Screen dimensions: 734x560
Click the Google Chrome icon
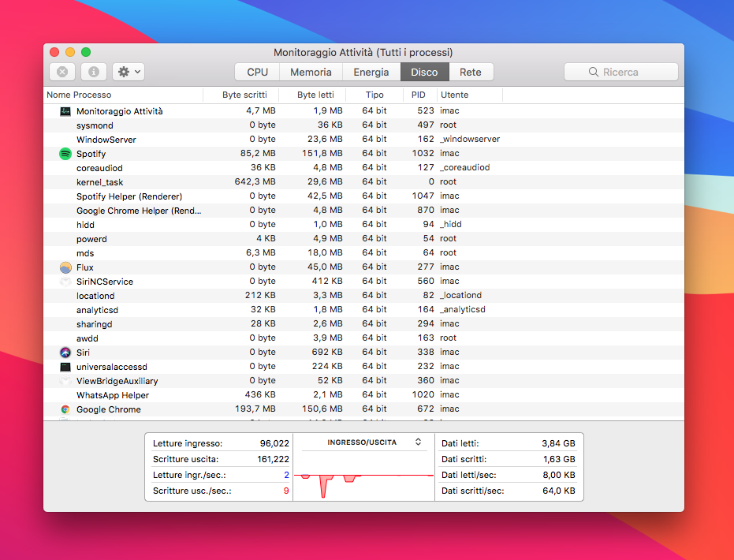[x=65, y=409]
